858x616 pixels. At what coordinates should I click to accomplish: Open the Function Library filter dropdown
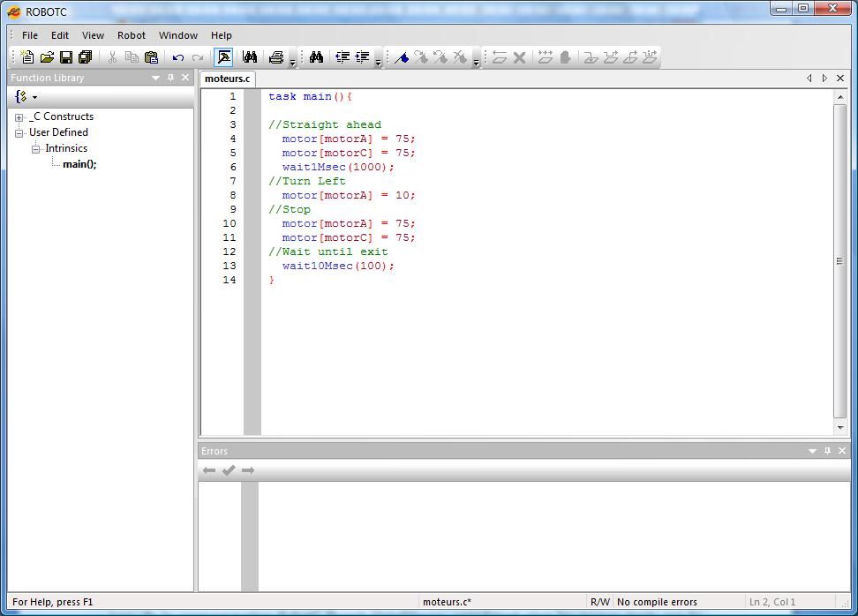click(x=26, y=97)
